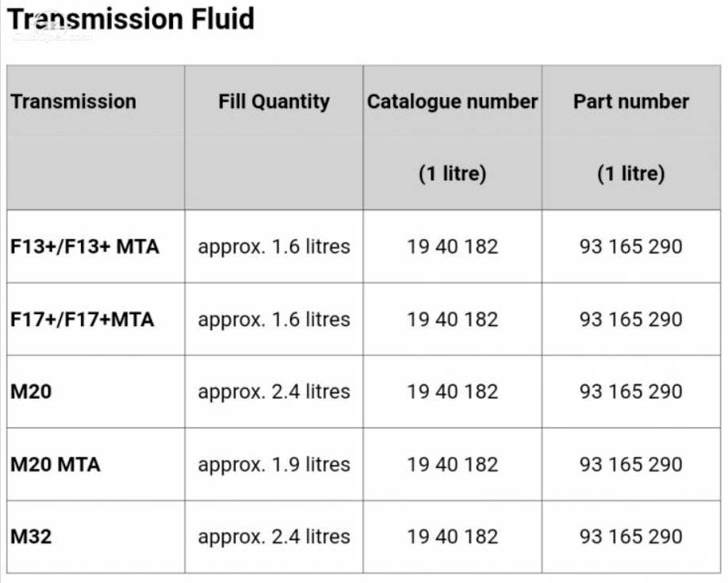The height and width of the screenshot is (583, 728).
Task: Click fill quantity in the M32 row
Action: [274, 536]
